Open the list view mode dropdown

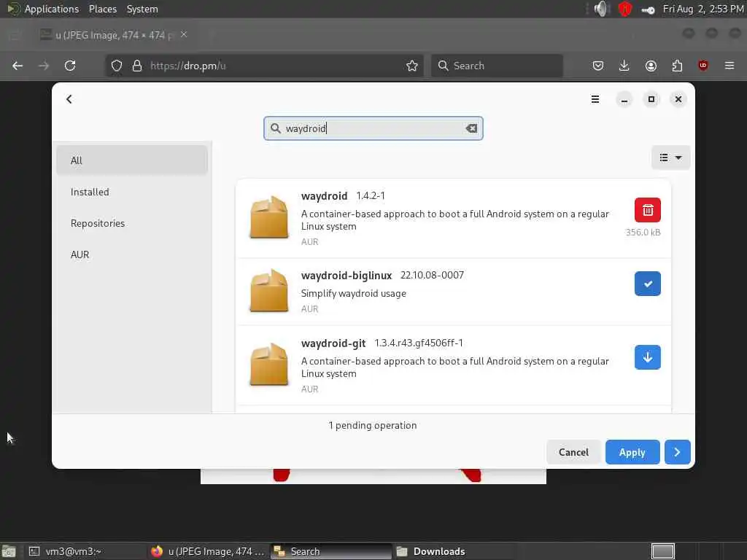point(670,157)
